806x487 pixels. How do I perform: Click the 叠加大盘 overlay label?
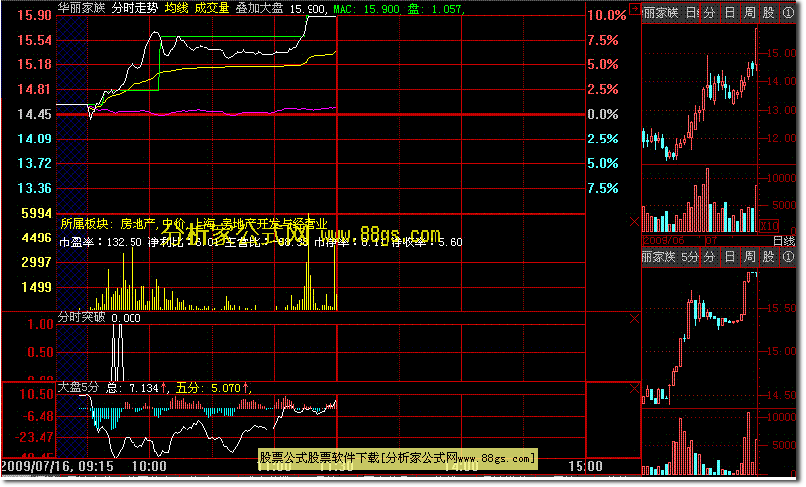(260, 8)
